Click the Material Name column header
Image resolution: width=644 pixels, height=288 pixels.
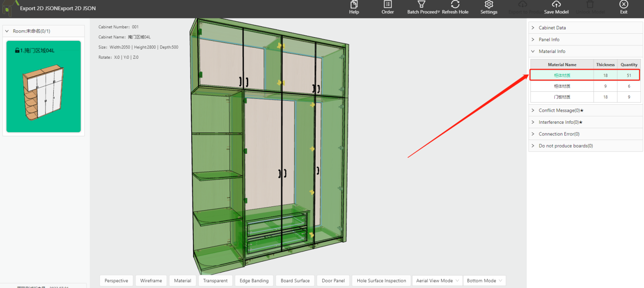point(562,65)
